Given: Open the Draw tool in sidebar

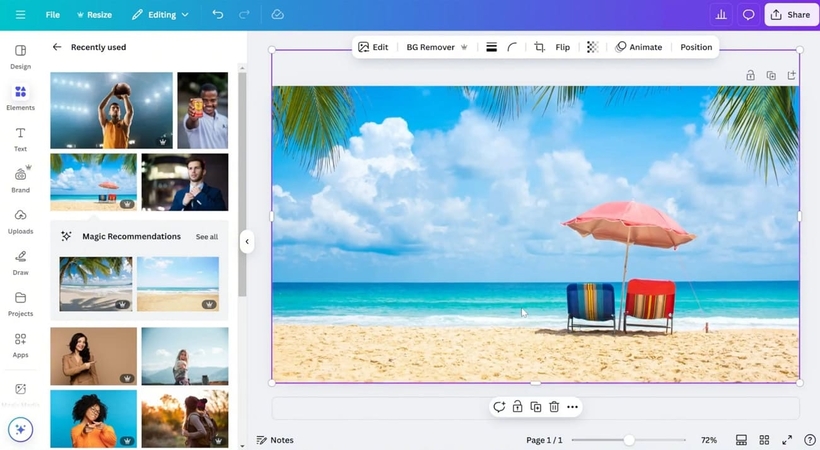Looking at the screenshot, I should click(x=20, y=263).
